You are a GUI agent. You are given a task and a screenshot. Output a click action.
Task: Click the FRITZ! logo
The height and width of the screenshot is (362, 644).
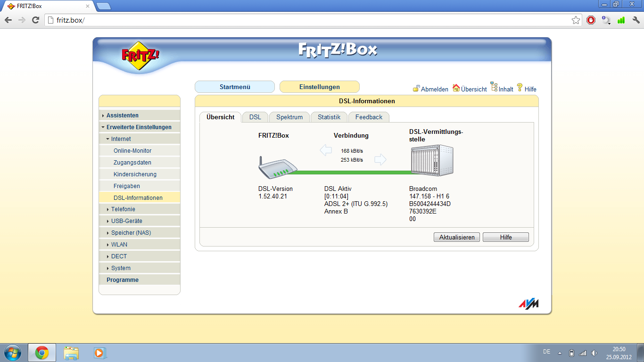point(140,56)
